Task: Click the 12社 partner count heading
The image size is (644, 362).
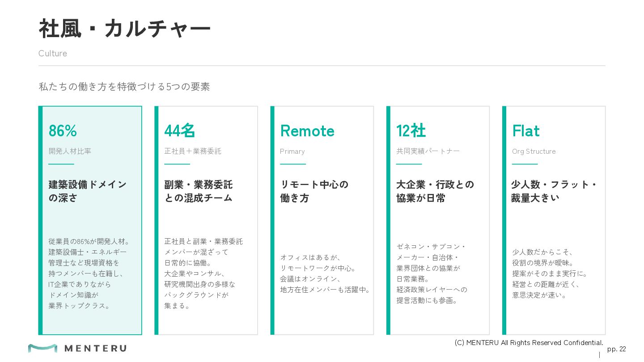Action: pyautogui.click(x=411, y=131)
